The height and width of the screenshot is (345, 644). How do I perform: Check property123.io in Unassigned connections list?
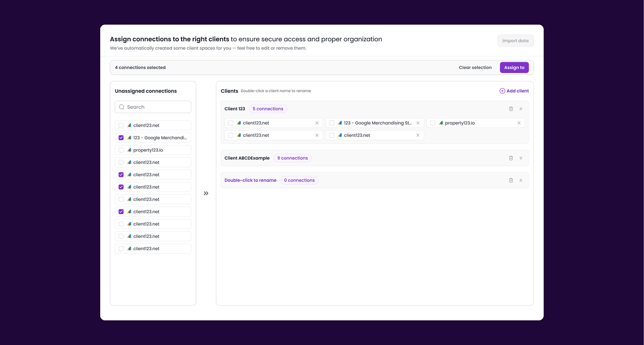pyautogui.click(x=121, y=150)
